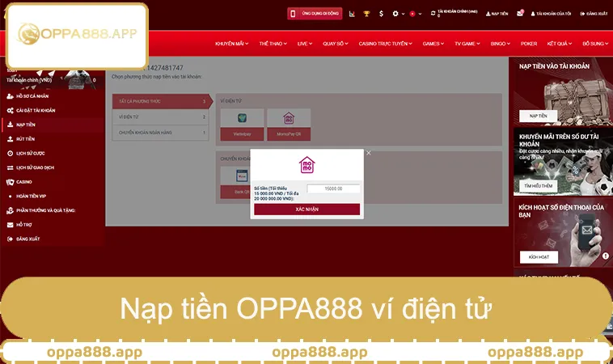Expand the dropdown arrow next to the settings gear
This screenshot has width=613, height=364.
(403, 14)
